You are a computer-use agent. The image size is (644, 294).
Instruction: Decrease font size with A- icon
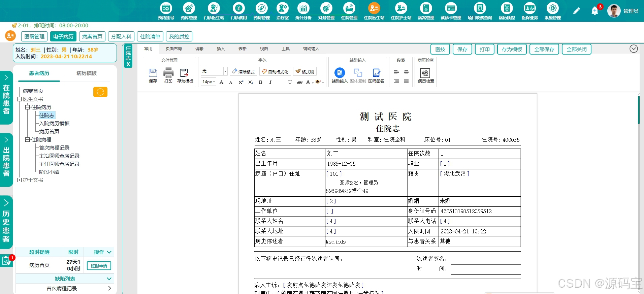[231, 82]
